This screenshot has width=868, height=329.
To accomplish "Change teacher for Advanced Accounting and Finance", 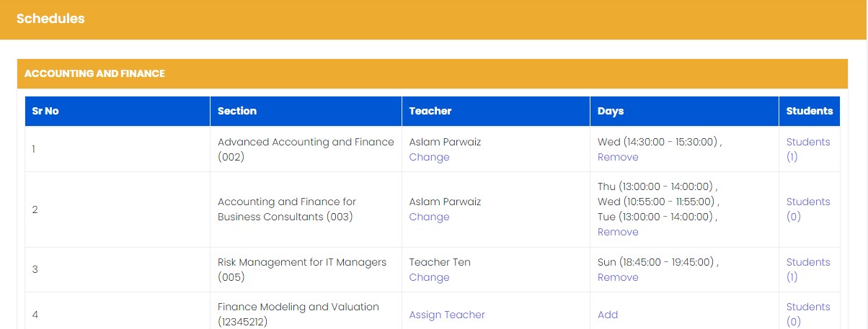I will coord(429,157).
